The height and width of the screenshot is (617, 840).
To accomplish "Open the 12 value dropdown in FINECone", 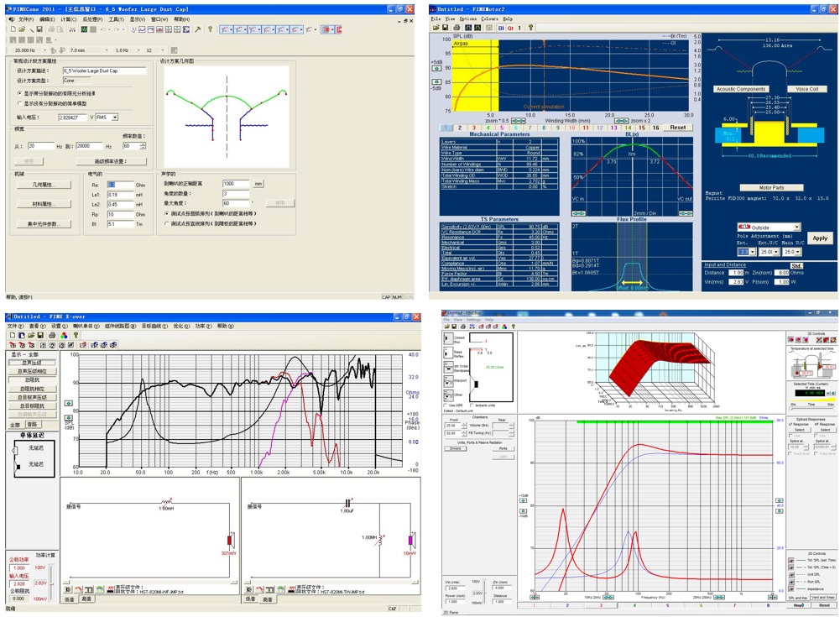I will point(162,50).
